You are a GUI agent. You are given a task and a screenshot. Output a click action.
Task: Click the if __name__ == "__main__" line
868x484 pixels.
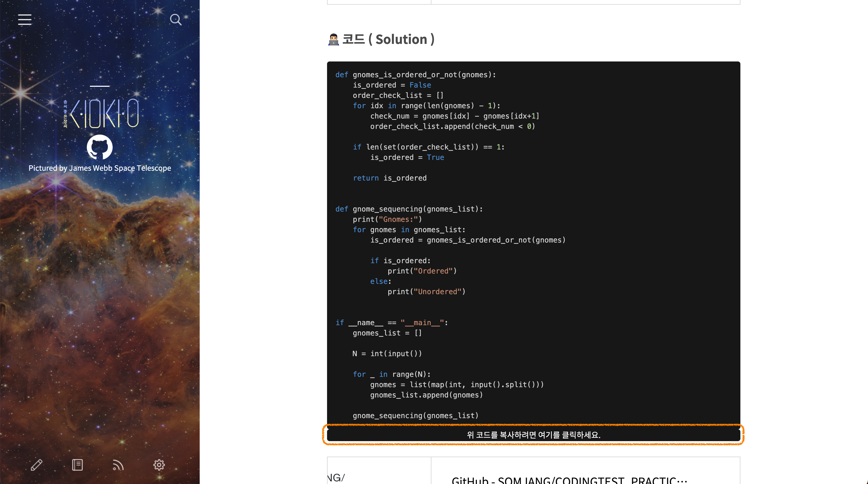coord(391,323)
